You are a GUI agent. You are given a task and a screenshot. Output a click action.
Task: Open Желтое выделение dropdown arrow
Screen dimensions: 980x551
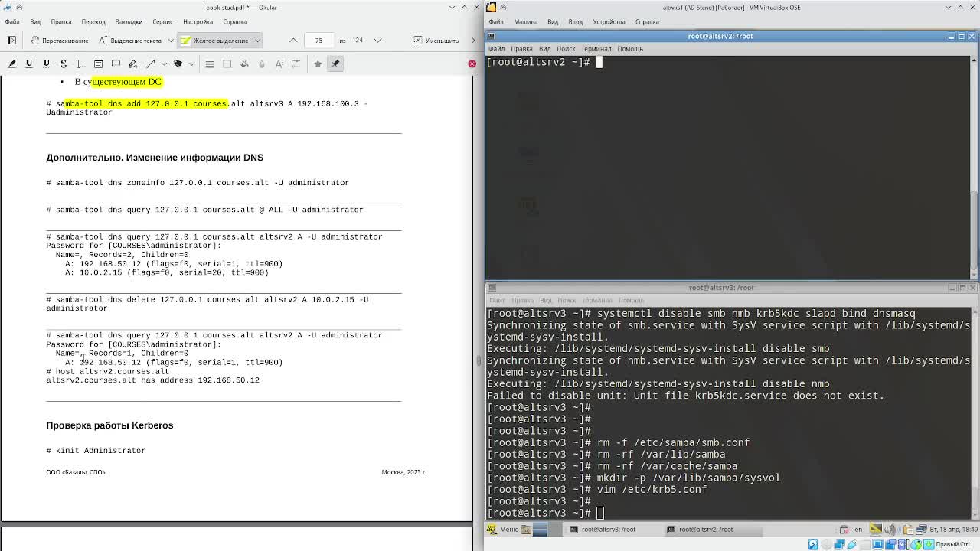tap(257, 41)
